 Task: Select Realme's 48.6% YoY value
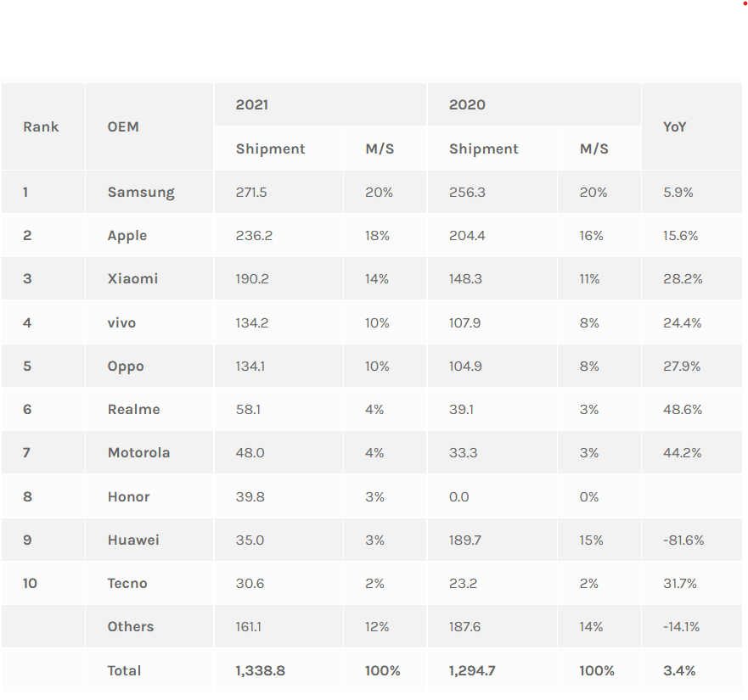pyautogui.click(x=683, y=409)
